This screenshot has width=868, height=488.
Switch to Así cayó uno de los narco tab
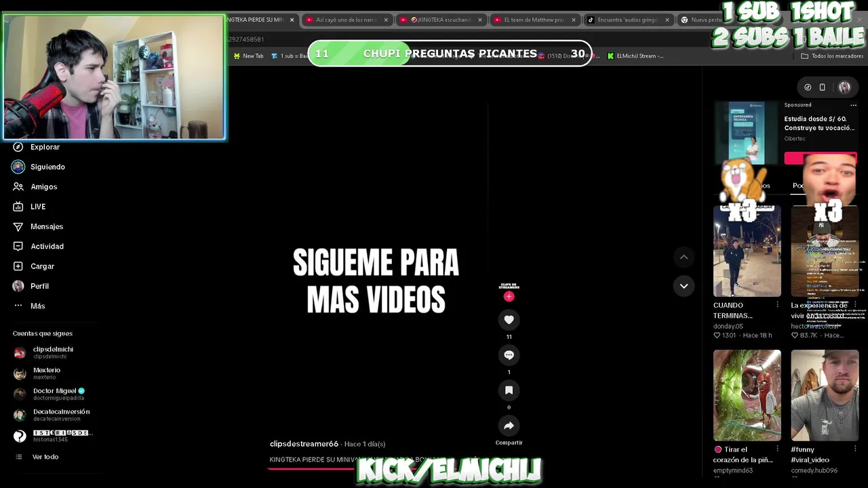[x=346, y=20]
